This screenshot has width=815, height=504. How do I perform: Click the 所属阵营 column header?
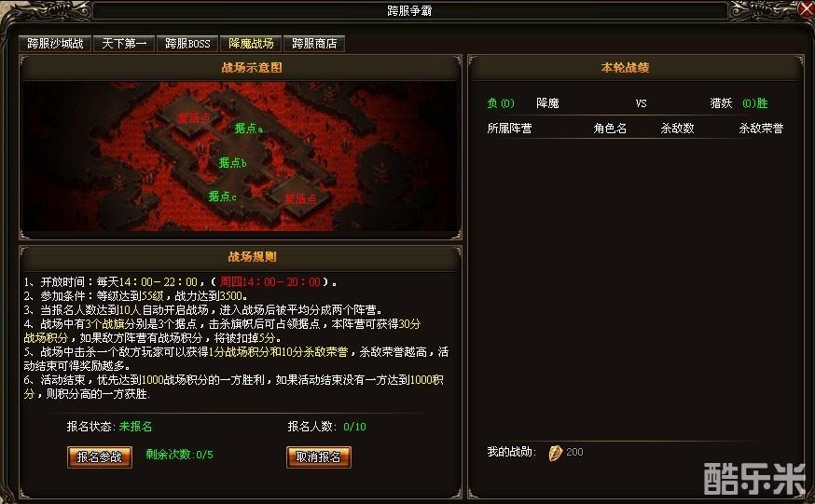(x=509, y=129)
